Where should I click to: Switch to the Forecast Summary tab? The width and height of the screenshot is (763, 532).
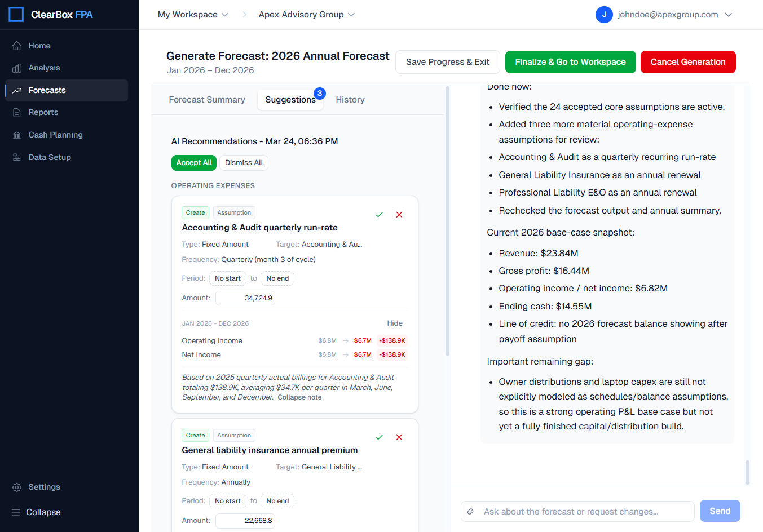(x=207, y=99)
